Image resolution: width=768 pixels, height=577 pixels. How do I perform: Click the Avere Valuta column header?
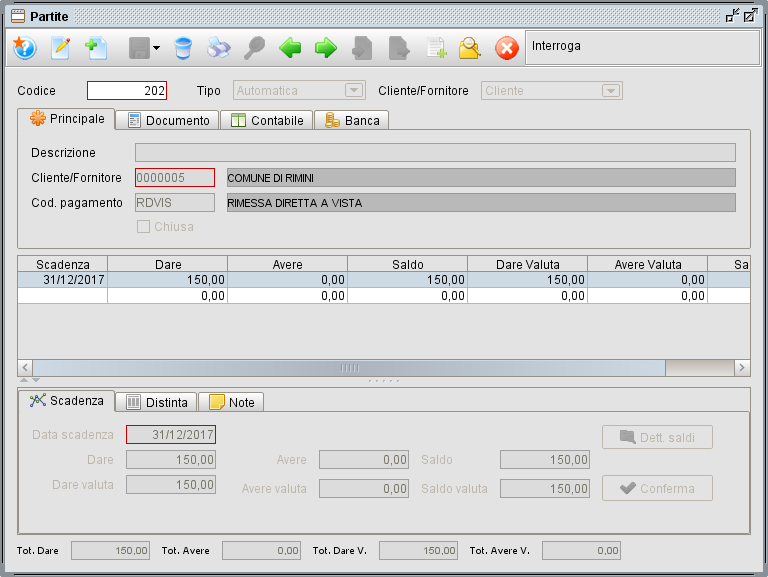click(x=648, y=264)
